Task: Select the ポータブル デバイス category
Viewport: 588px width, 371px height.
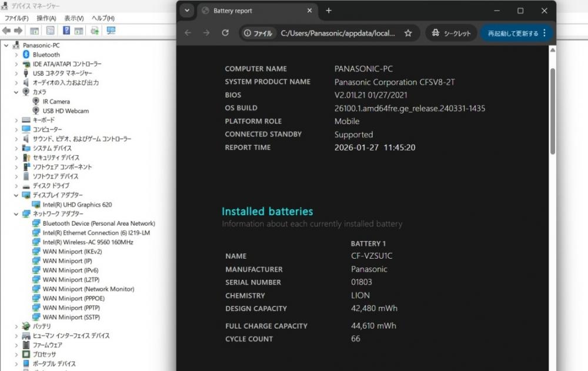Action: click(x=54, y=363)
